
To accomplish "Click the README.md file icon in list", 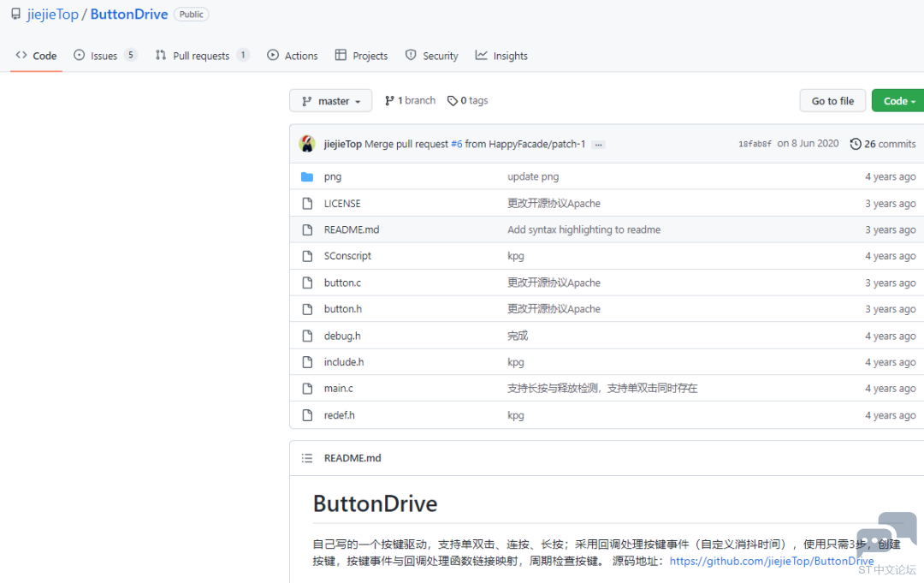I will (307, 230).
